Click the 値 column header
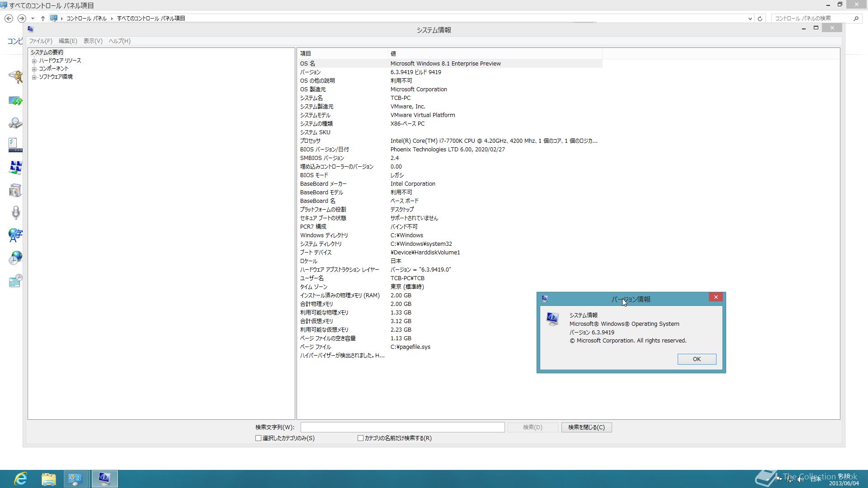 (x=495, y=54)
